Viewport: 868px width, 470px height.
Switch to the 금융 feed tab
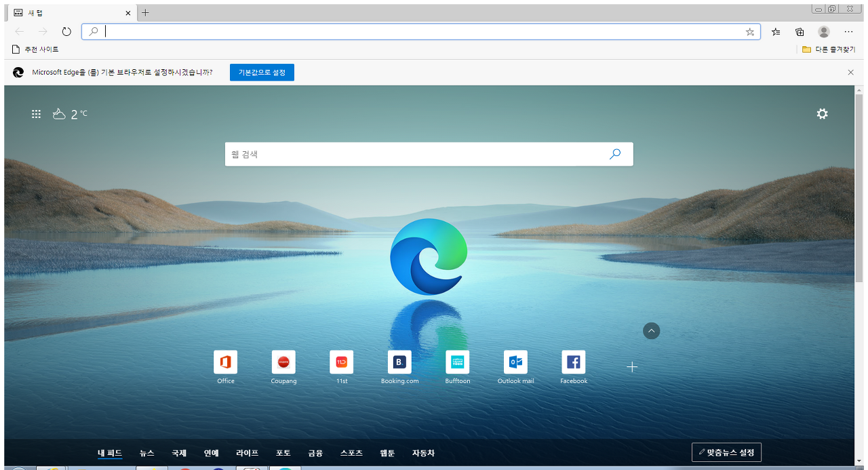click(315, 453)
